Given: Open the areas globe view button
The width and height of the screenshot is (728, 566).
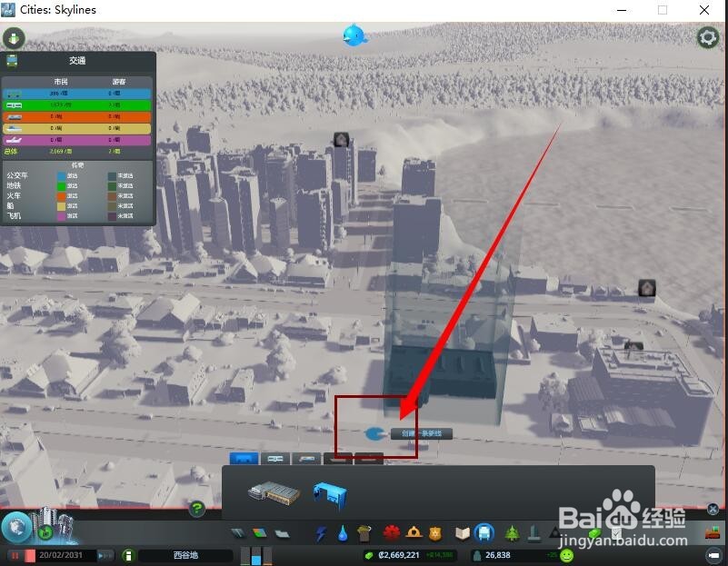Looking at the screenshot, I should click(x=16, y=528).
